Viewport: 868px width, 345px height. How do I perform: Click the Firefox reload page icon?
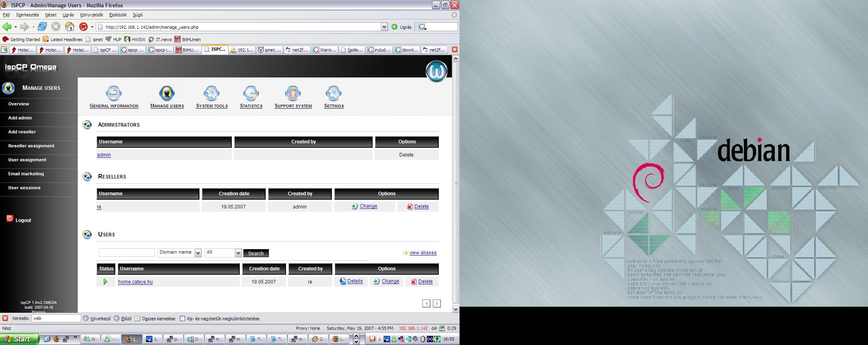click(42, 27)
